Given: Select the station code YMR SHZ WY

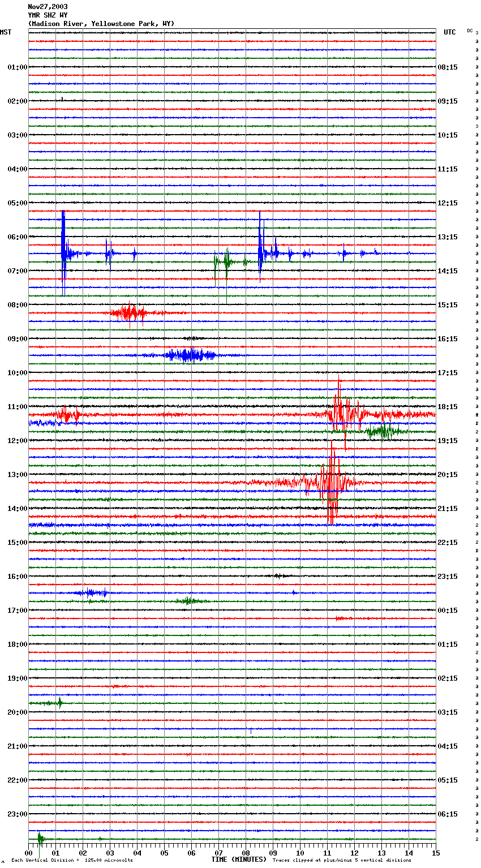Looking at the screenshot, I should (48, 15).
